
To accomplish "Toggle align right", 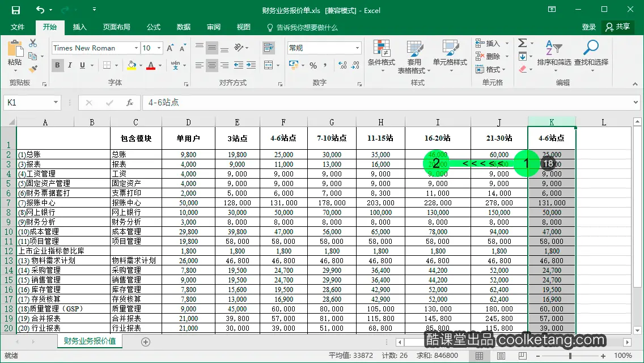I will [224, 65].
